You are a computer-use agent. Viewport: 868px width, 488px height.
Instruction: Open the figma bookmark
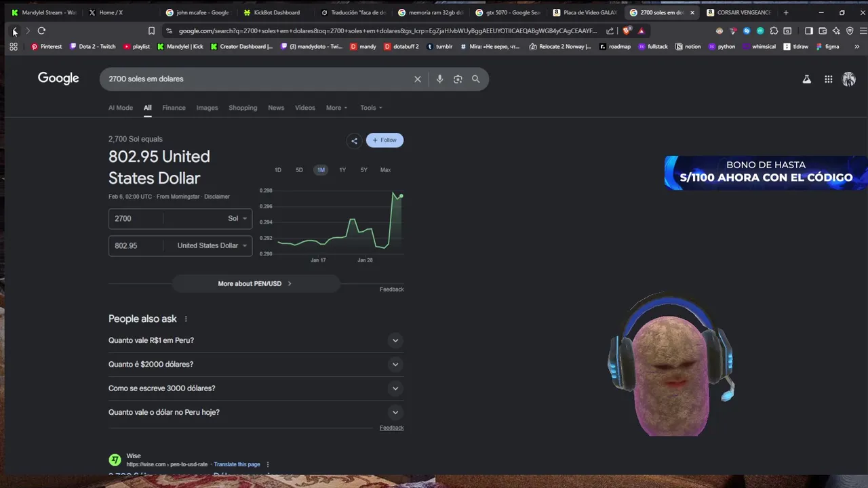tap(828, 47)
